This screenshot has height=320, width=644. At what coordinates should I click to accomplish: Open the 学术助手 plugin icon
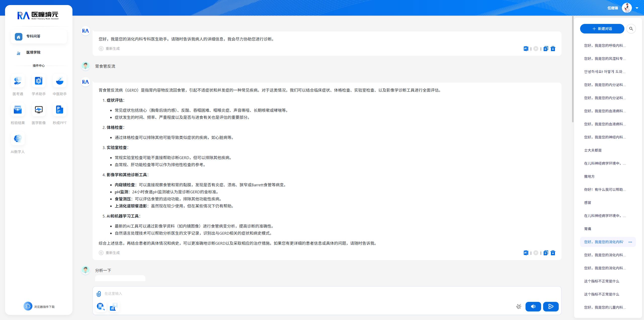click(x=38, y=81)
